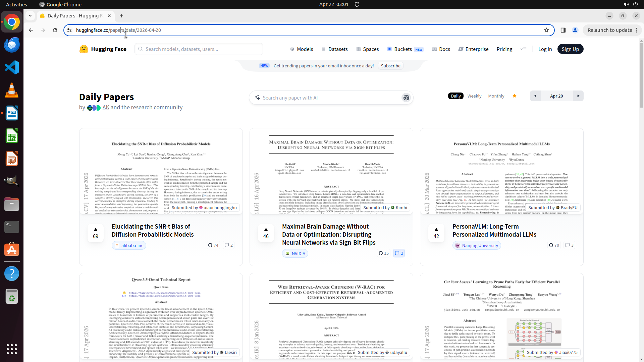
Task: Open Visual Studio Code from dock
Action: tap(12, 67)
